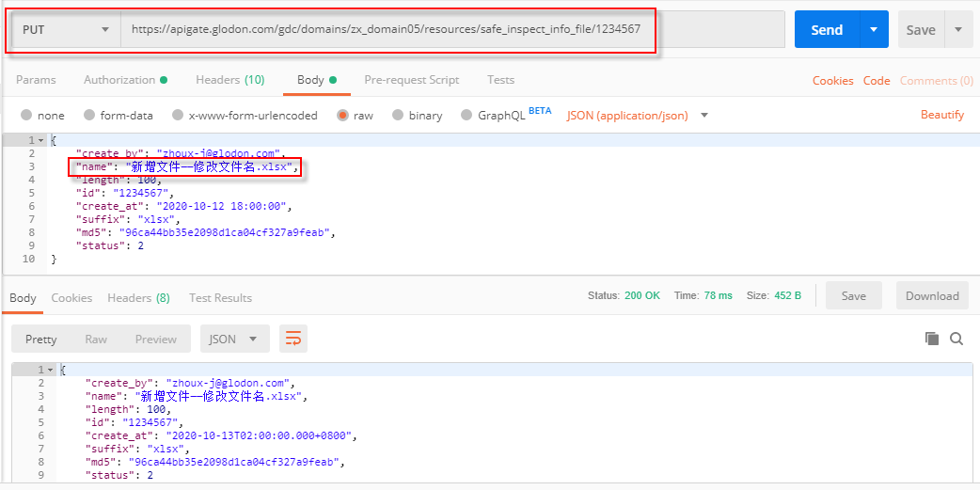Toggle the wrap lines icon
The image size is (980, 490).
pyautogui.click(x=293, y=339)
